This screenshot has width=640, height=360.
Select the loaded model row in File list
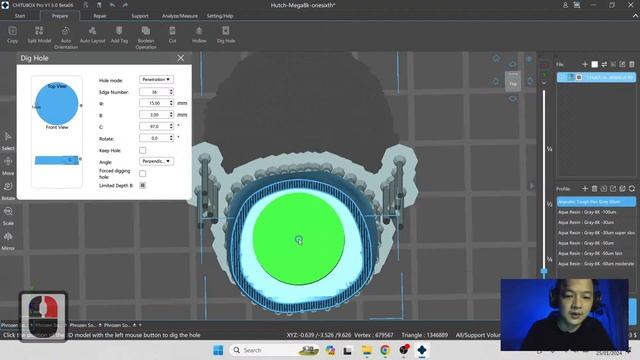click(x=596, y=77)
